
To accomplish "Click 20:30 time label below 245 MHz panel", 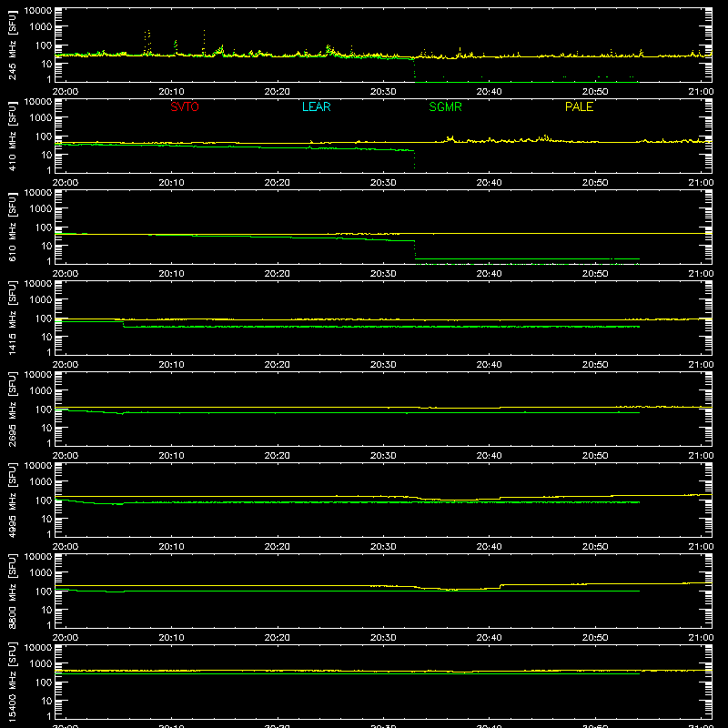I will (383, 92).
